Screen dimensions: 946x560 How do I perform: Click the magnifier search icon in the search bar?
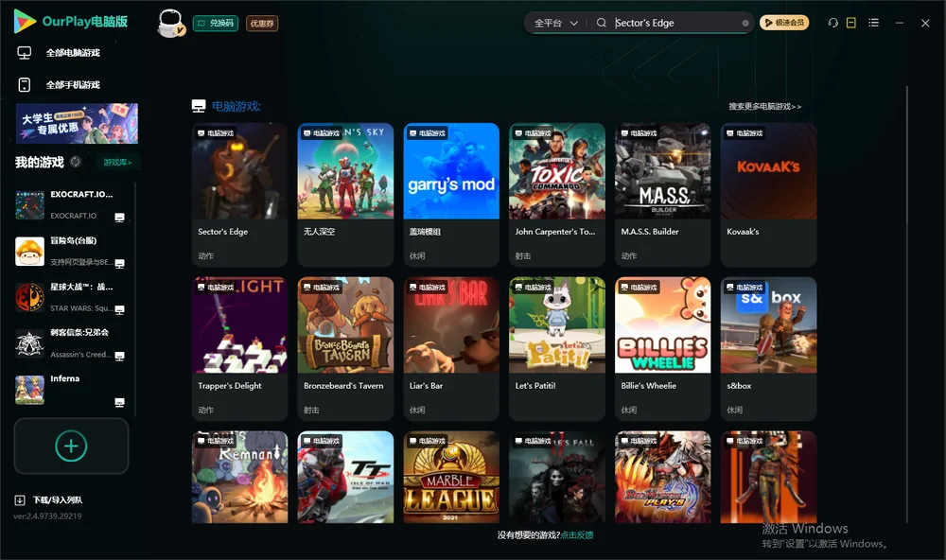pos(602,23)
